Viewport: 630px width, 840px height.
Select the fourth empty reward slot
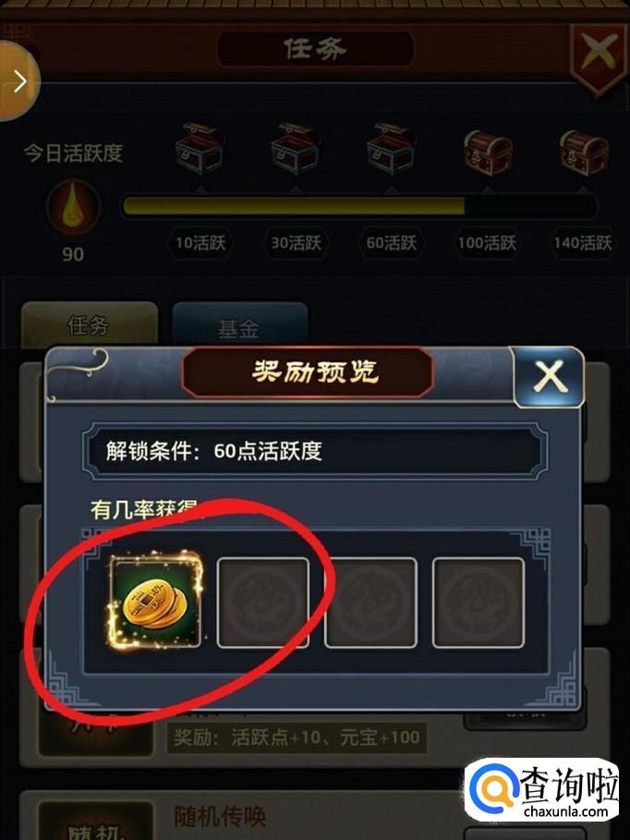tap(479, 603)
